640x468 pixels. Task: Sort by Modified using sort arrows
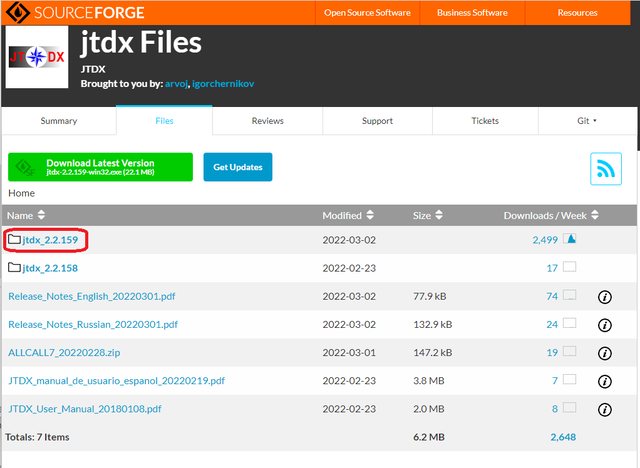[x=370, y=215]
